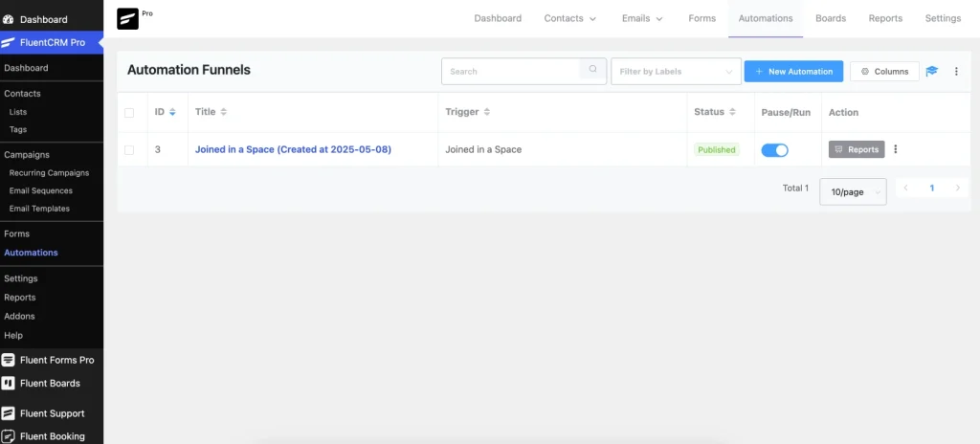This screenshot has width=980, height=444.
Task: Sort by the ID column arrows
Action: click(172, 112)
